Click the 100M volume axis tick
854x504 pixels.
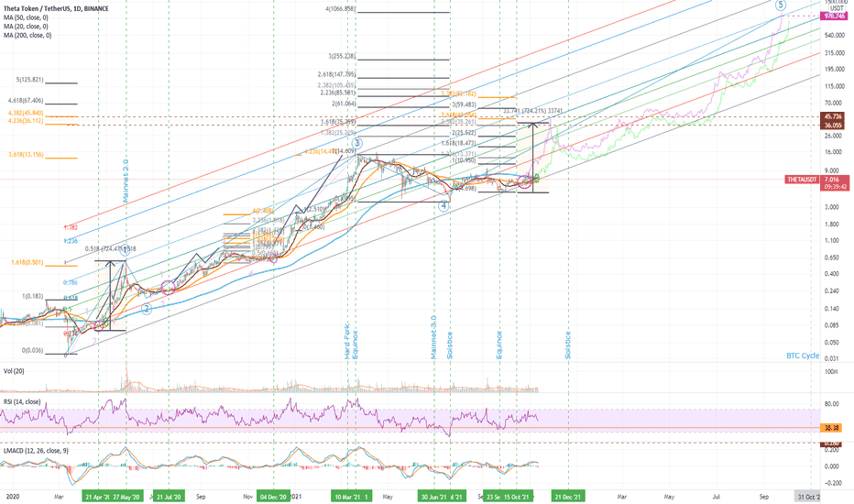coord(831,372)
